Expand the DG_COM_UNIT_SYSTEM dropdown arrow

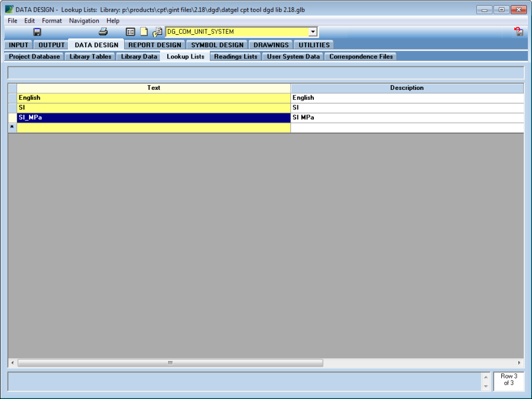point(313,32)
